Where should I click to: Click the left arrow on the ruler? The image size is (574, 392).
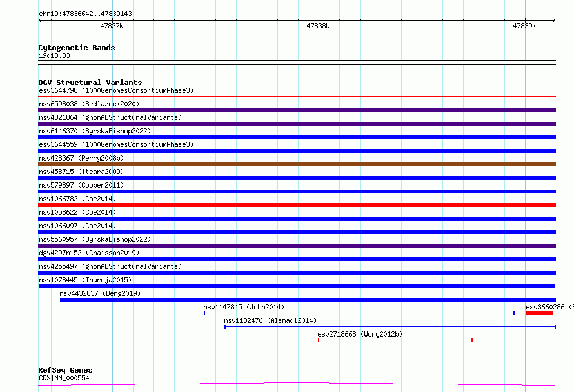tap(40, 21)
